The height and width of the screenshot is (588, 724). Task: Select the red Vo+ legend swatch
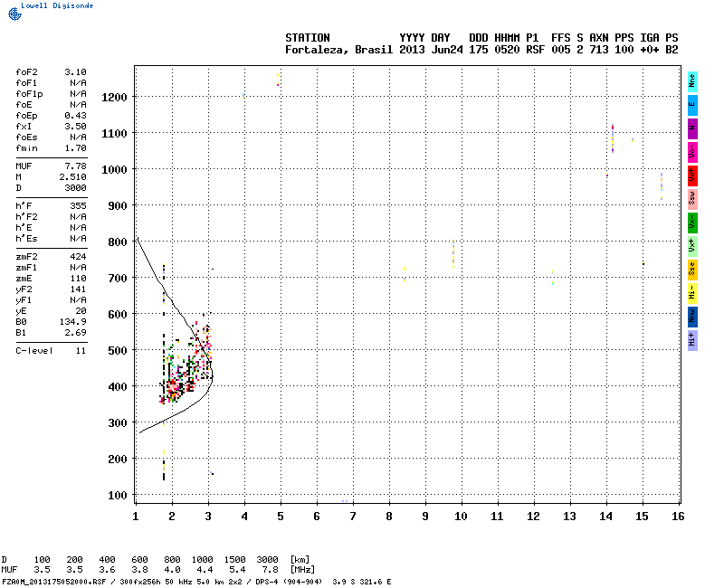click(x=692, y=175)
